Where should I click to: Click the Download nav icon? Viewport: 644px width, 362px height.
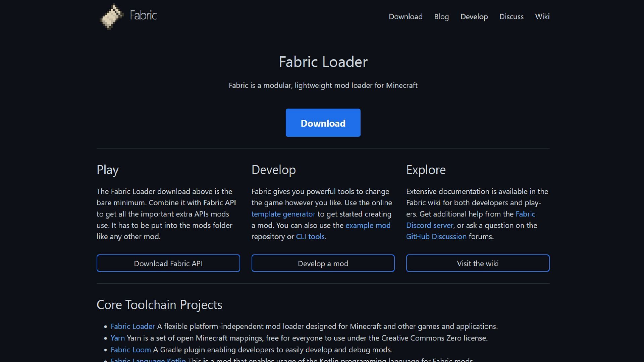(x=406, y=16)
